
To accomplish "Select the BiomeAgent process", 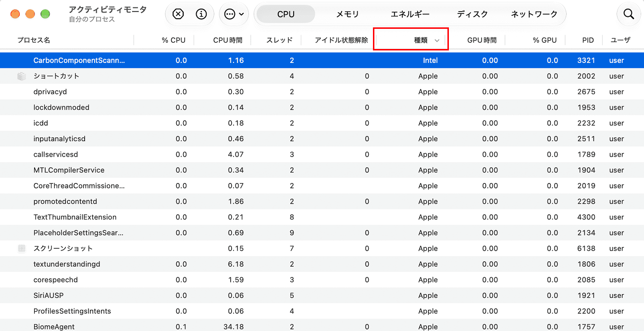I will 322,325.
